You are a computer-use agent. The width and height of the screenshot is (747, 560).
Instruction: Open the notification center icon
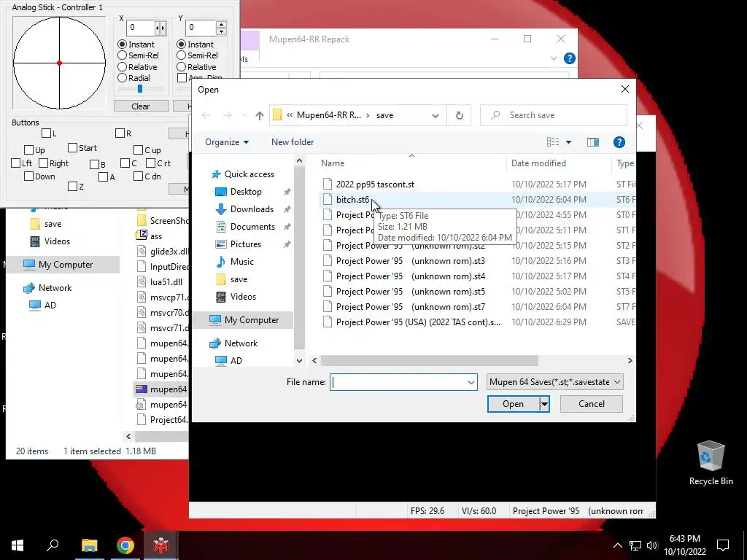(x=723, y=545)
